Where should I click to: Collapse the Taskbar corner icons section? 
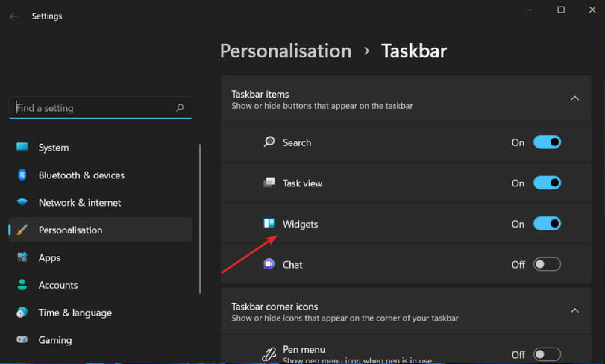pos(574,310)
